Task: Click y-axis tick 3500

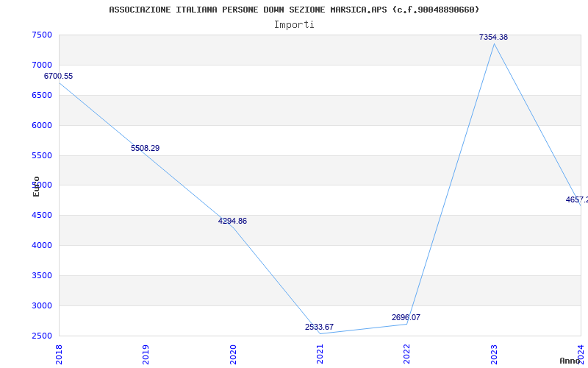Action: click(x=42, y=275)
